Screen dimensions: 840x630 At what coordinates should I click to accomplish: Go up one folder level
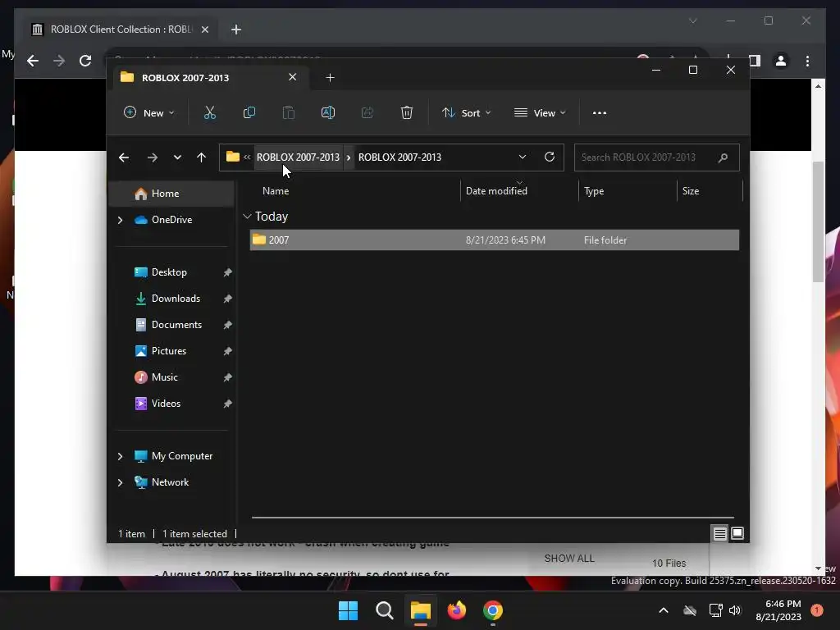coord(202,157)
